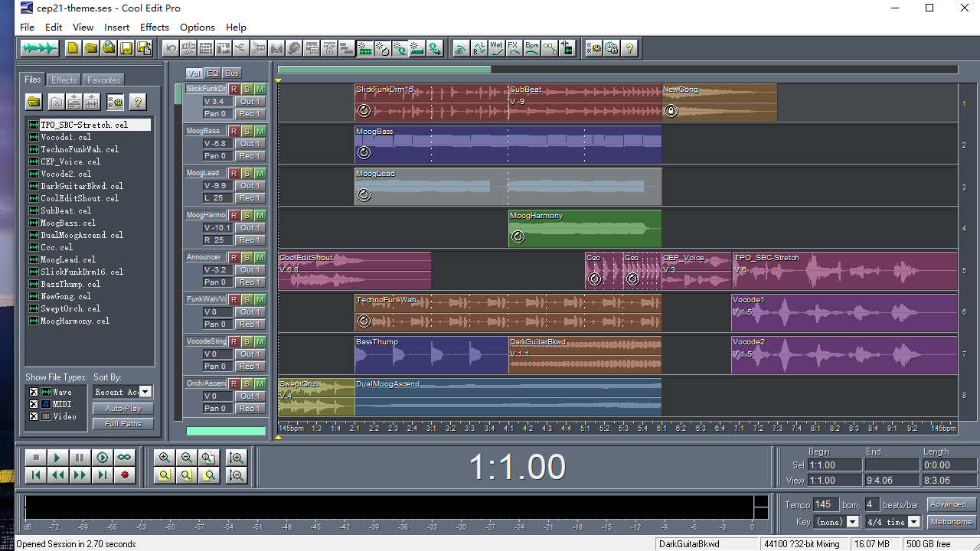
Task: Solo the MoogLead track
Action: (x=247, y=174)
